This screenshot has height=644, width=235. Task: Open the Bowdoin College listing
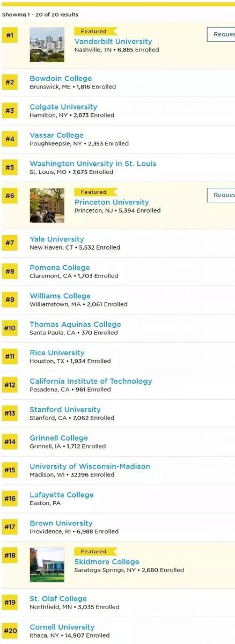click(x=61, y=78)
